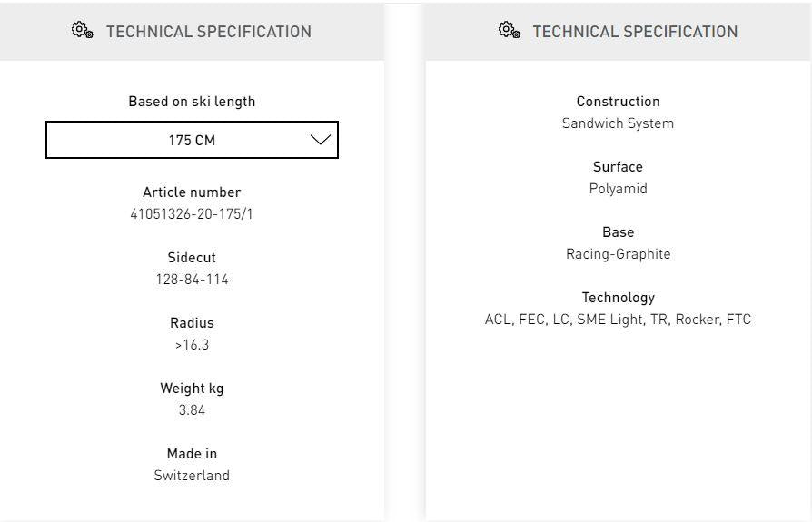Click the right Technical Specification heading text
Screen dimensions: 812x522
tap(635, 32)
